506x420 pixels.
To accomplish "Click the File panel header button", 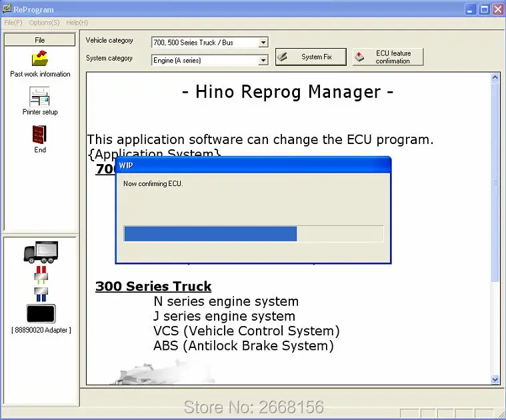I will [40, 40].
